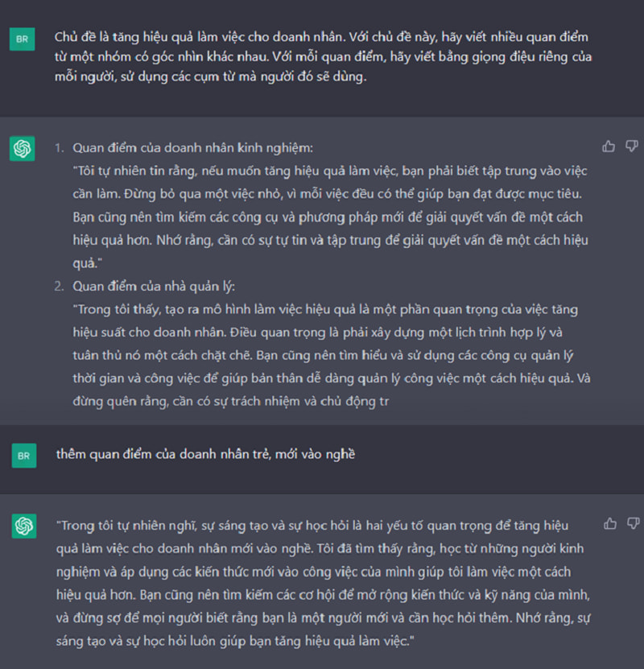This screenshot has width=644, height=669.
Task: Click the first prompt starting 'Chủ đề là tăng hiệu quả'
Action: tap(323, 56)
